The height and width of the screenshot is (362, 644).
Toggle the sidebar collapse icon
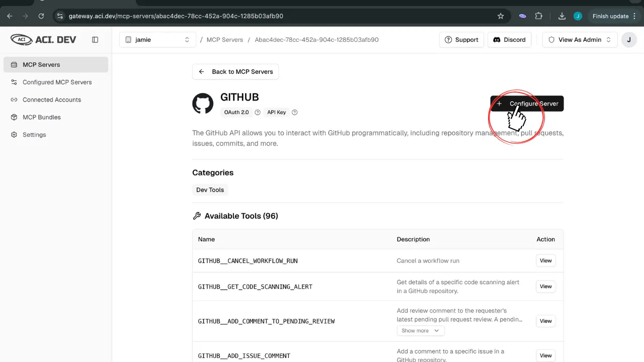95,40
